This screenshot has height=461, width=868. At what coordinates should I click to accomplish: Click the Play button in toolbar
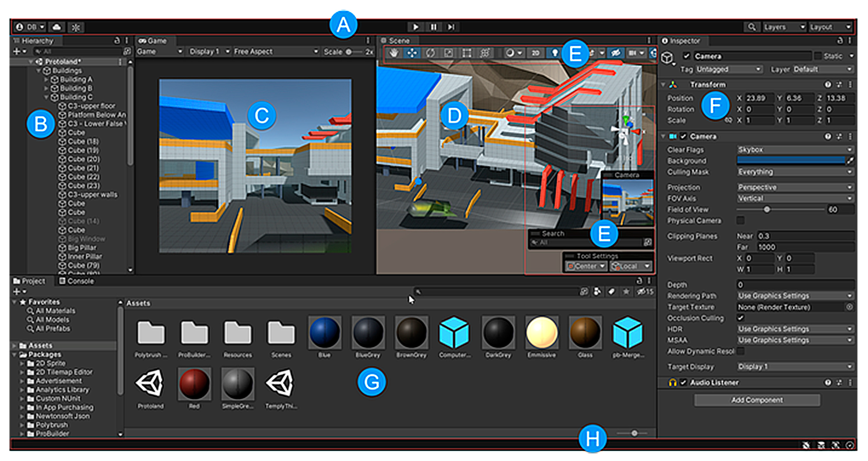pyautogui.click(x=416, y=27)
